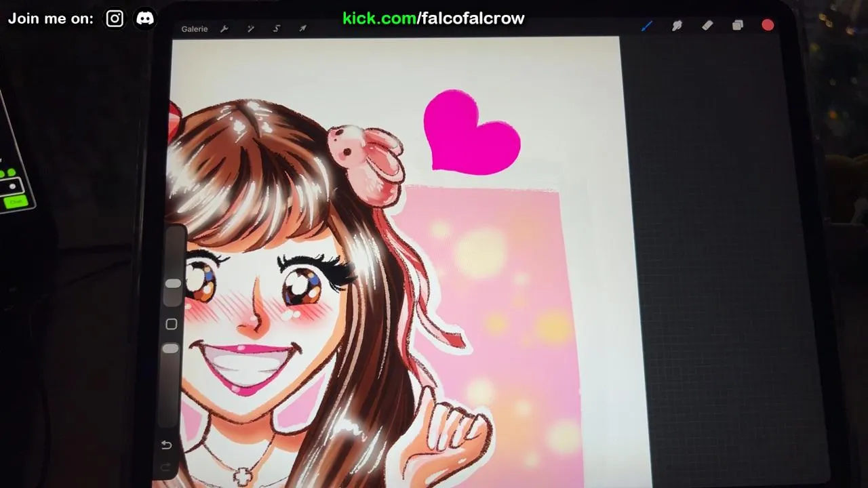Tap the brush opacity slider handle
The height and width of the screenshot is (488, 868).
click(171, 348)
